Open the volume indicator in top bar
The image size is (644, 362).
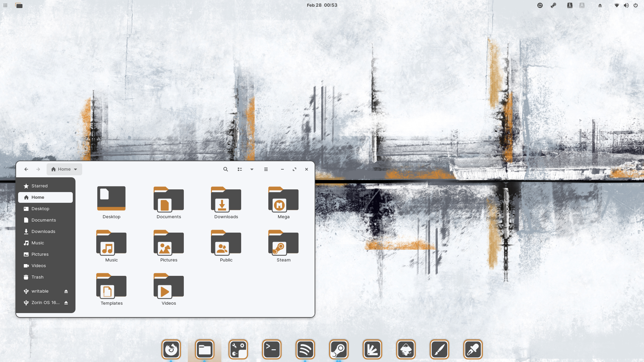(626, 5)
